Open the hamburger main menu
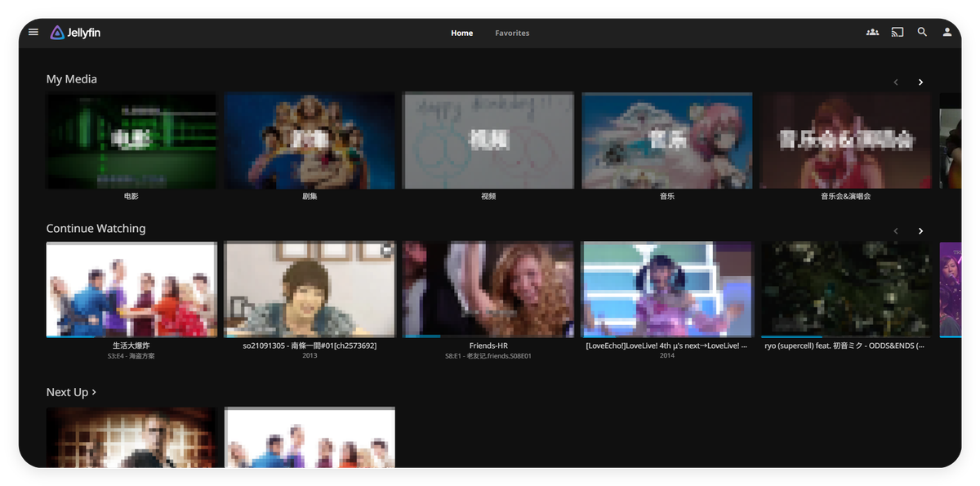 (x=33, y=32)
